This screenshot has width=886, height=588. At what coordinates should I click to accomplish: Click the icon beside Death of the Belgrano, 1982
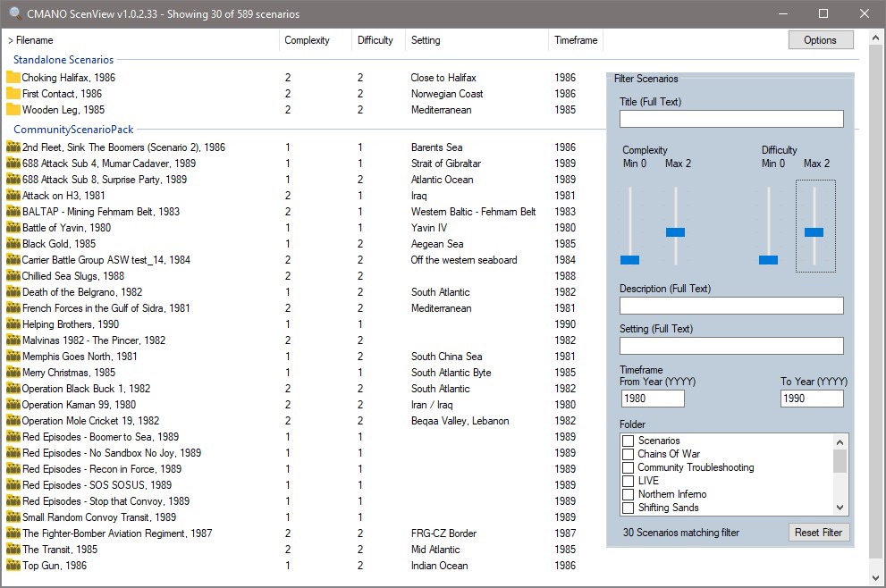[x=13, y=292]
